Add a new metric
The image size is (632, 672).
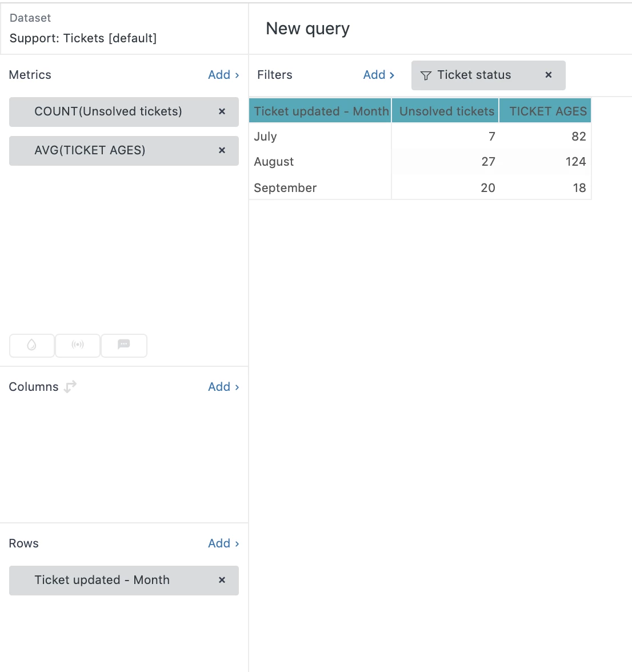coord(223,75)
